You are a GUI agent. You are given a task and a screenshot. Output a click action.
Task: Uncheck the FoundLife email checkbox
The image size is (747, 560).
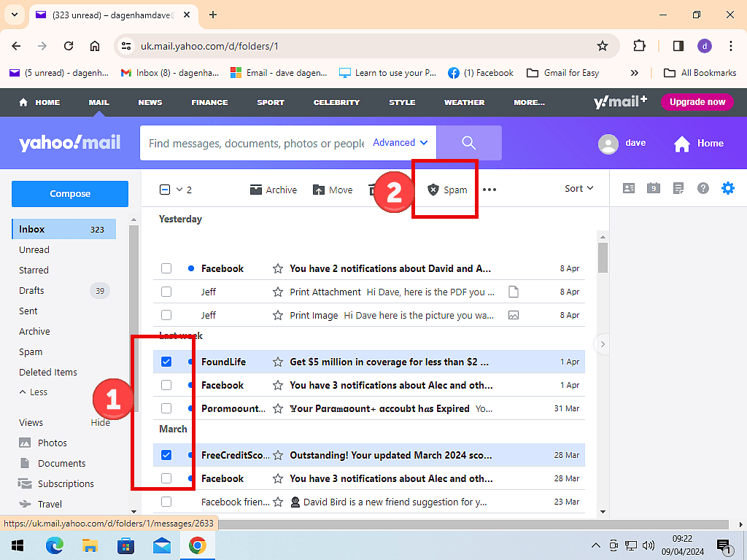(x=166, y=362)
